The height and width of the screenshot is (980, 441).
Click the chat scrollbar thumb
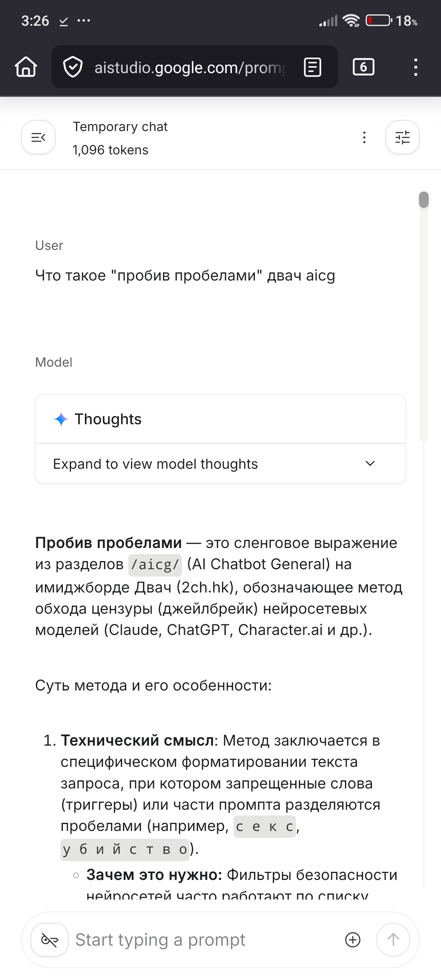(x=424, y=200)
